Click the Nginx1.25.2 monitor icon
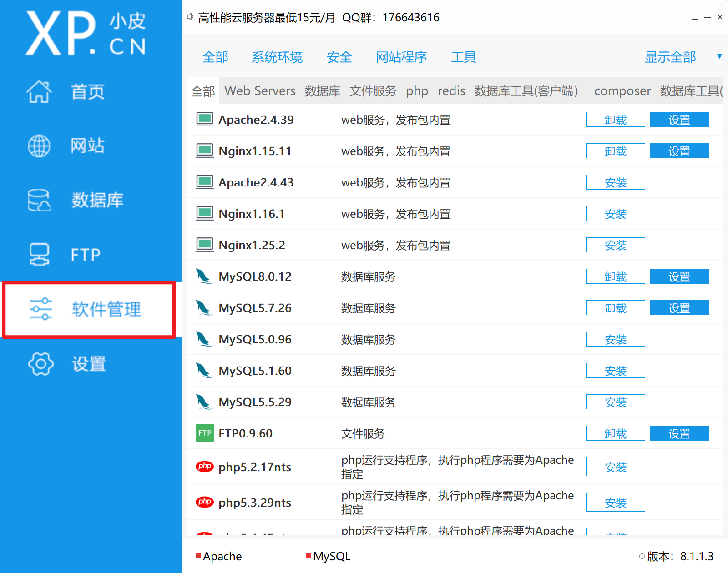 click(x=205, y=245)
